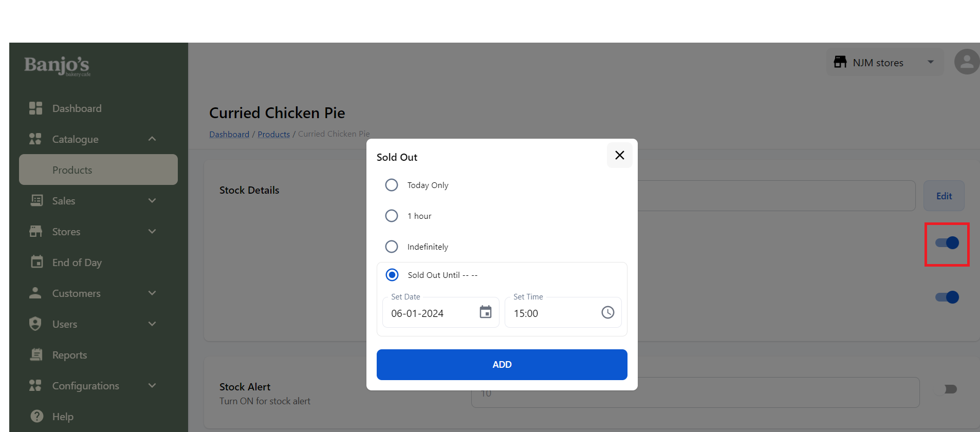Click the Set Time input field
This screenshot has height=432, width=980.
[x=550, y=313]
